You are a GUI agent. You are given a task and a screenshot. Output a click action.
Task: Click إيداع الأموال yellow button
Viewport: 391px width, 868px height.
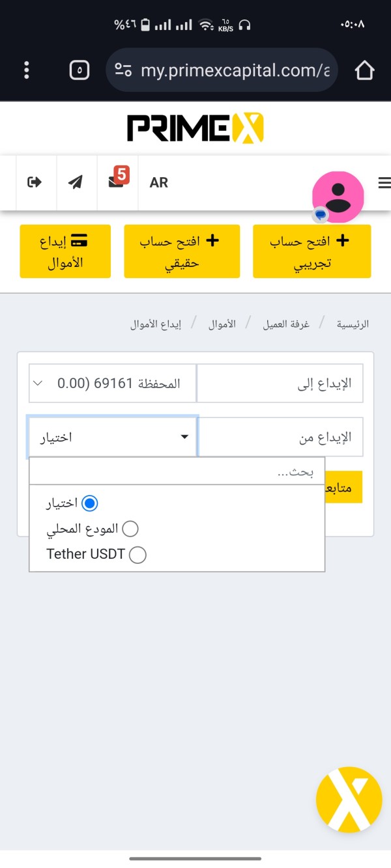point(65,251)
